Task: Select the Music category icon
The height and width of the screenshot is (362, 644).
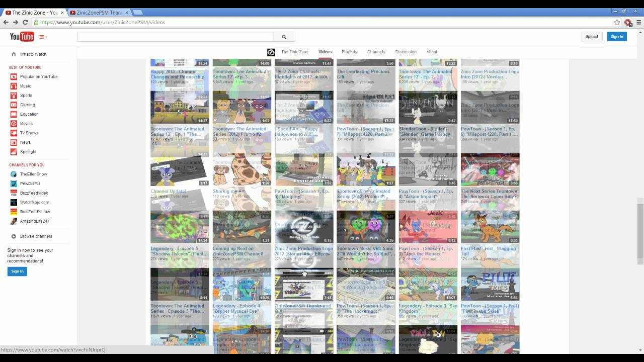Action: click(x=14, y=86)
